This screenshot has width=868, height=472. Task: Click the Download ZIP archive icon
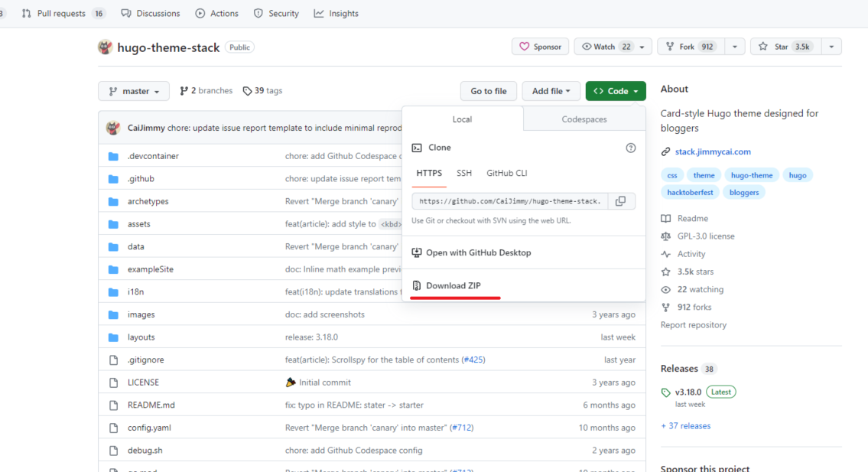coord(417,286)
